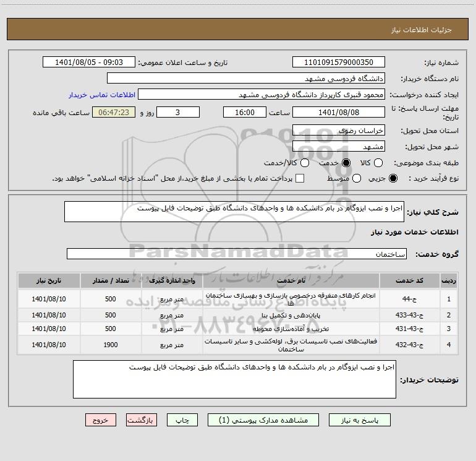This screenshot has height=461, width=476.
Task: Click the ردیف column header
Action: coord(449,280)
